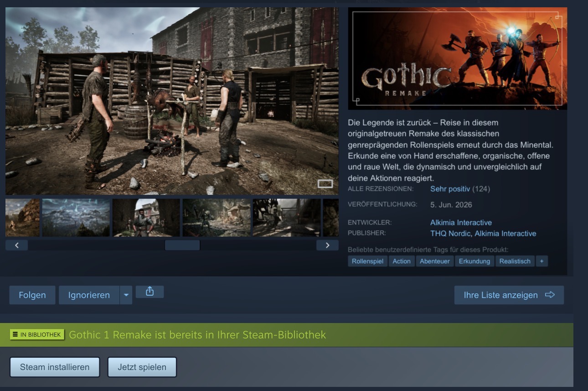Viewport: 588px width, 391px height.
Task: Open the dropdown arrow next to Ignorieren
Action: click(126, 295)
